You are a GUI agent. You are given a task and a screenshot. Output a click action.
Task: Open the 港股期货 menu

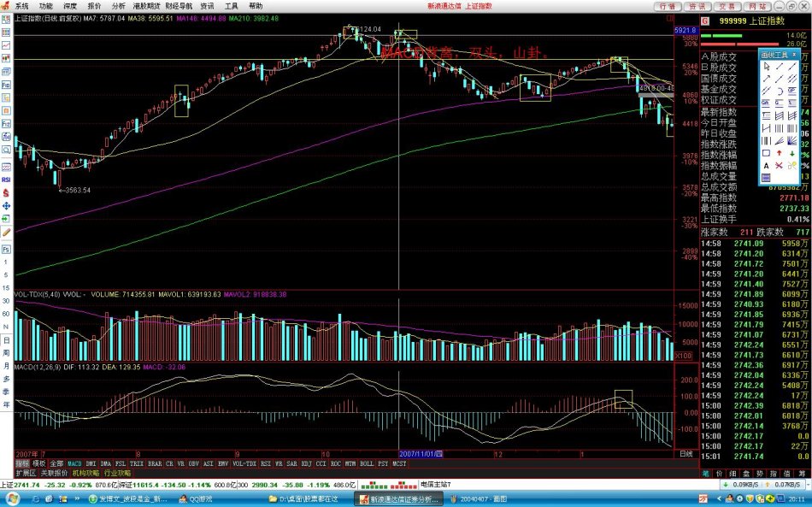click(146, 6)
